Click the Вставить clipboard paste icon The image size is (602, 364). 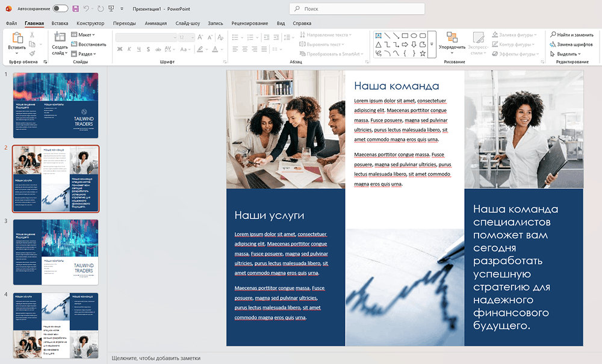17,37
